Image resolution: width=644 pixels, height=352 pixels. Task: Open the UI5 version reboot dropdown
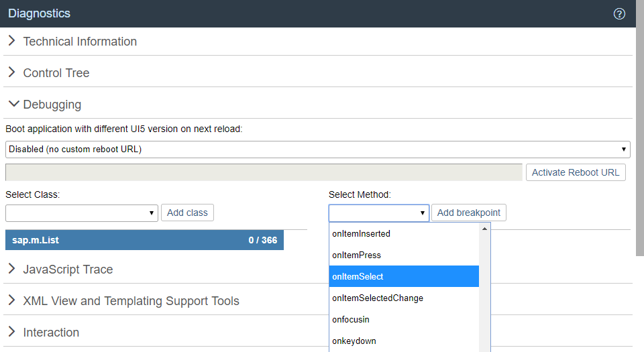coord(318,150)
